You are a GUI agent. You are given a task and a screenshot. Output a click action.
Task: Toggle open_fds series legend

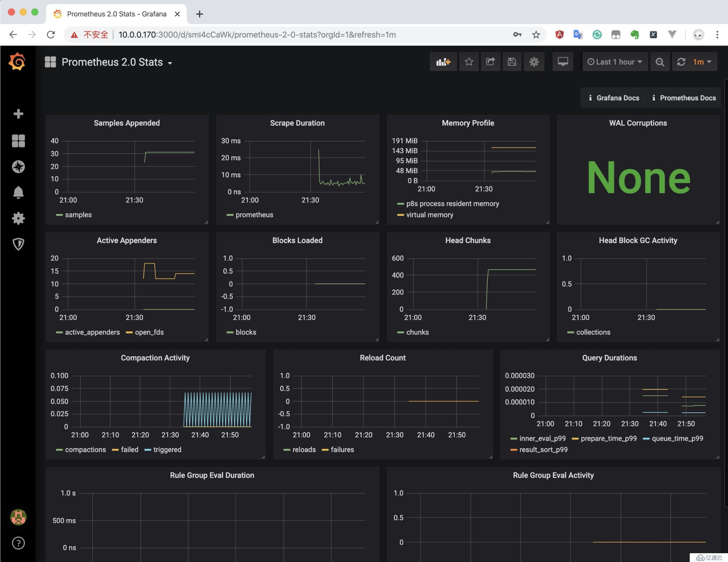(149, 332)
